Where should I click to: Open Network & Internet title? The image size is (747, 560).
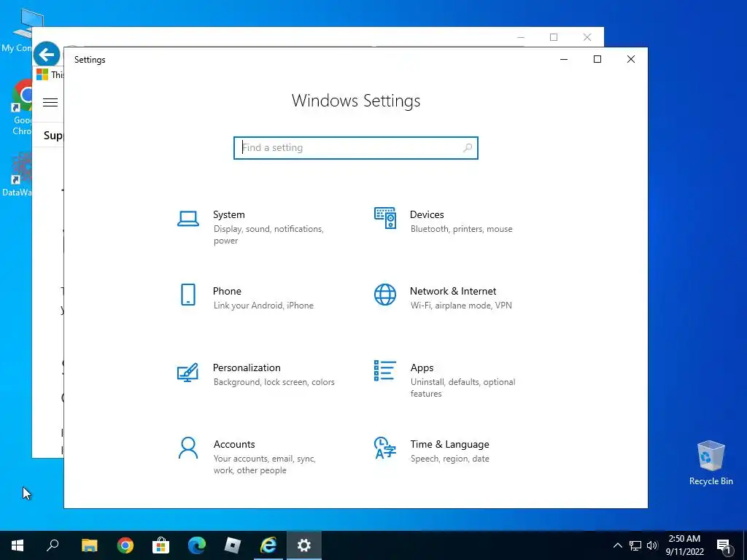pyautogui.click(x=453, y=291)
